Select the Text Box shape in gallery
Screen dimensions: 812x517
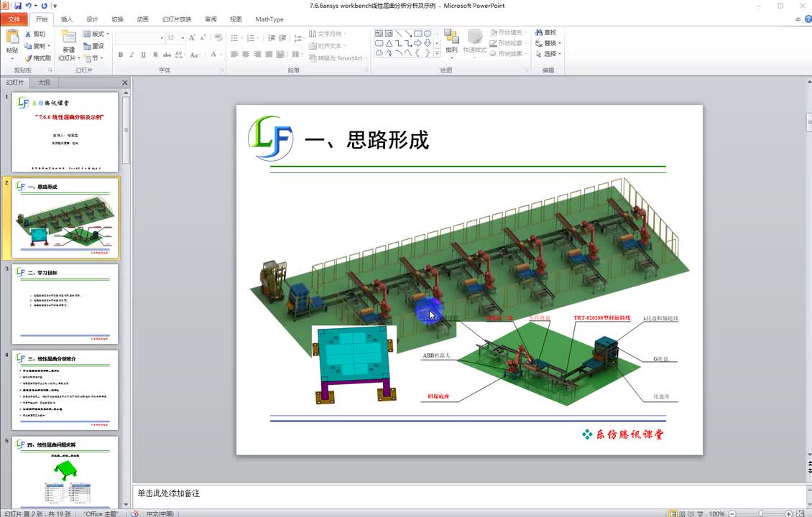tap(379, 33)
